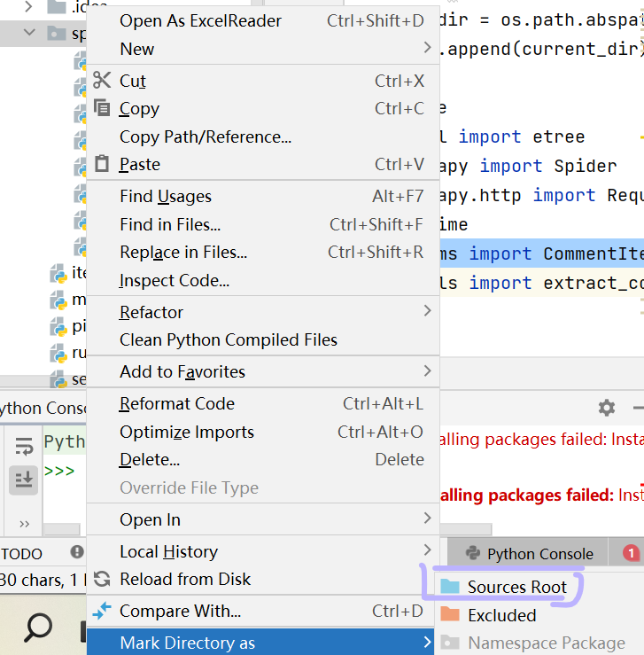Screen dimensions: 644x655
Task: Select Reformat Code
Action: tap(263, 403)
